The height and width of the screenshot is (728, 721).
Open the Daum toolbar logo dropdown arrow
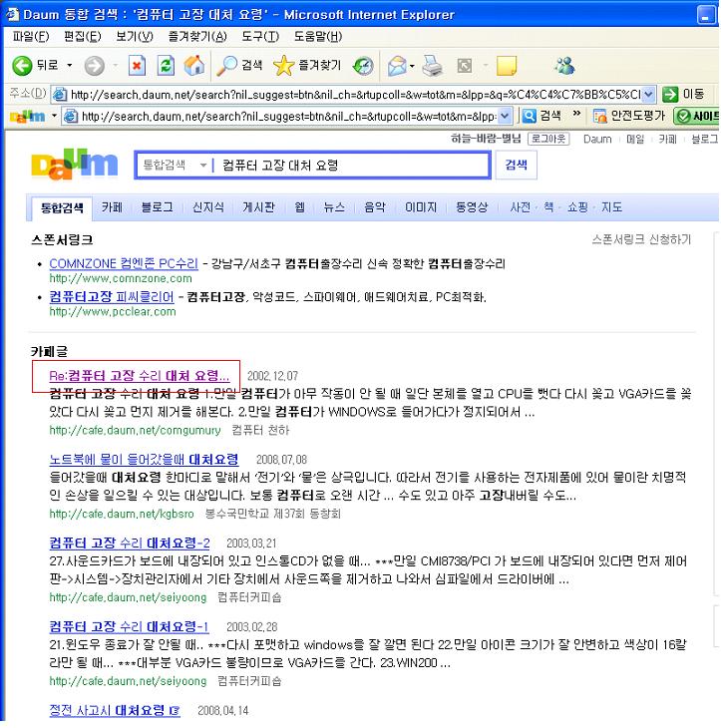54,116
